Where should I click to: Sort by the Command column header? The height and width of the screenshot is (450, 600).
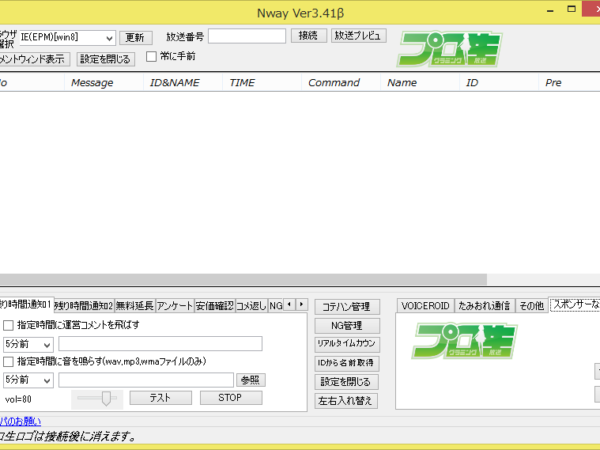pyautogui.click(x=341, y=83)
